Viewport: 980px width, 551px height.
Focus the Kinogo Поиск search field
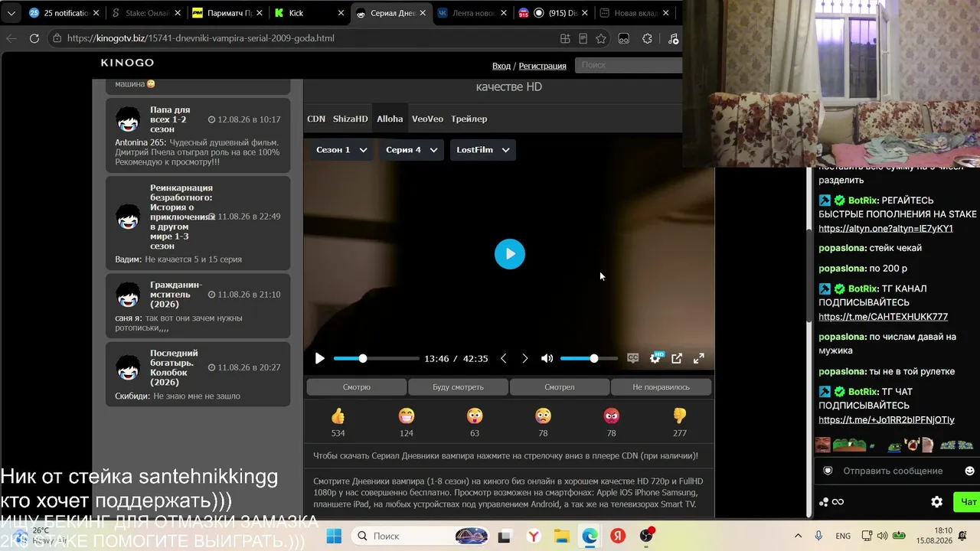(x=629, y=65)
